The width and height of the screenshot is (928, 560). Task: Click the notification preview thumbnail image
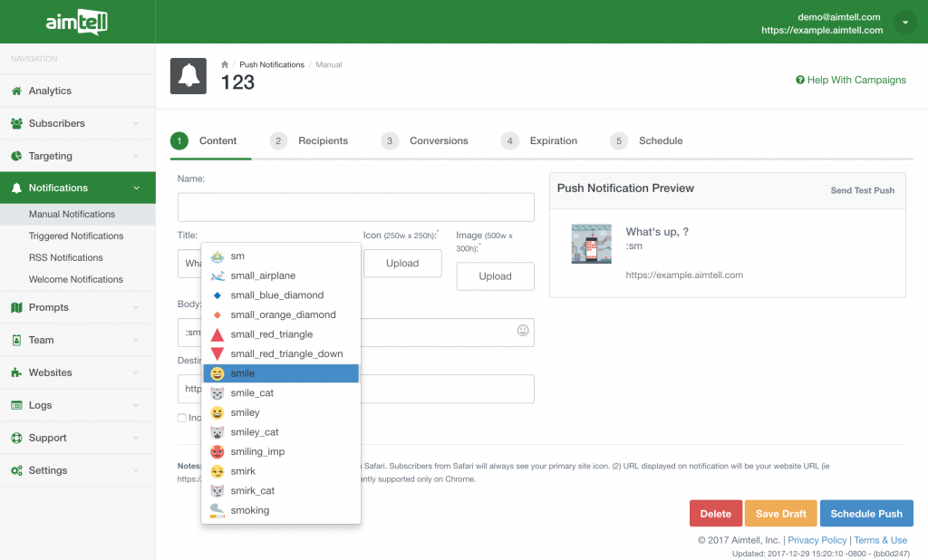591,244
